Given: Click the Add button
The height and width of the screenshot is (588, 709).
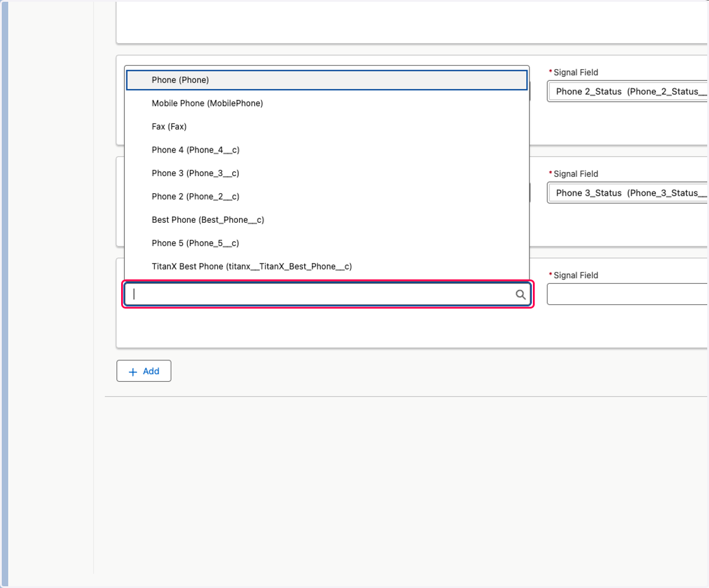Looking at the screenshot, I should pyautogui.click(x=144, y=371).
